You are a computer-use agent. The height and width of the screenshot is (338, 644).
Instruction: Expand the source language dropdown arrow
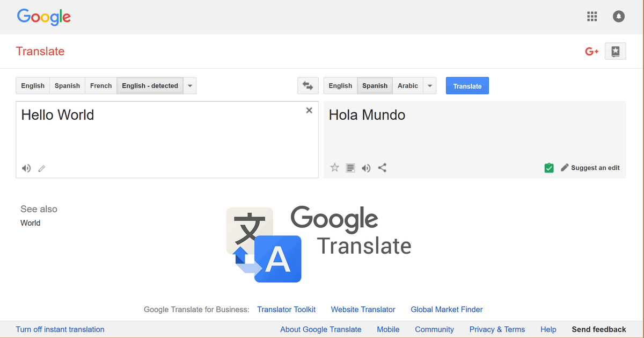coord(190,85)
